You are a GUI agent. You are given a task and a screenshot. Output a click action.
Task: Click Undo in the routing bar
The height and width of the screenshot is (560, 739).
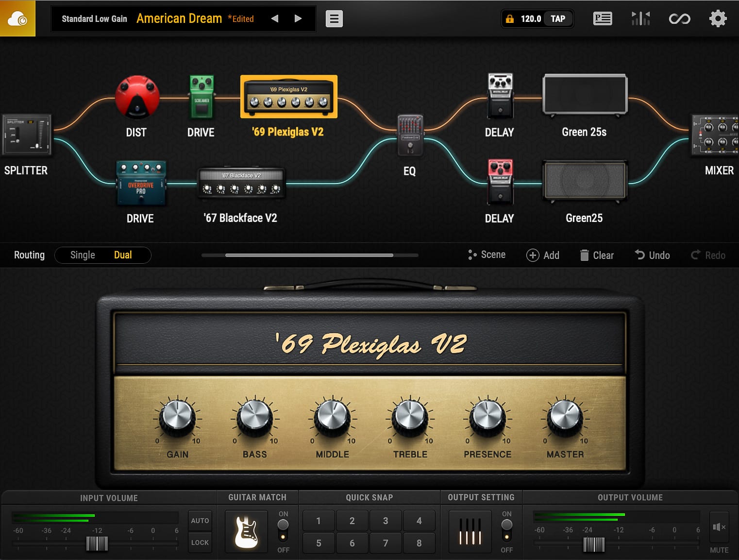(x=652, y=255)
